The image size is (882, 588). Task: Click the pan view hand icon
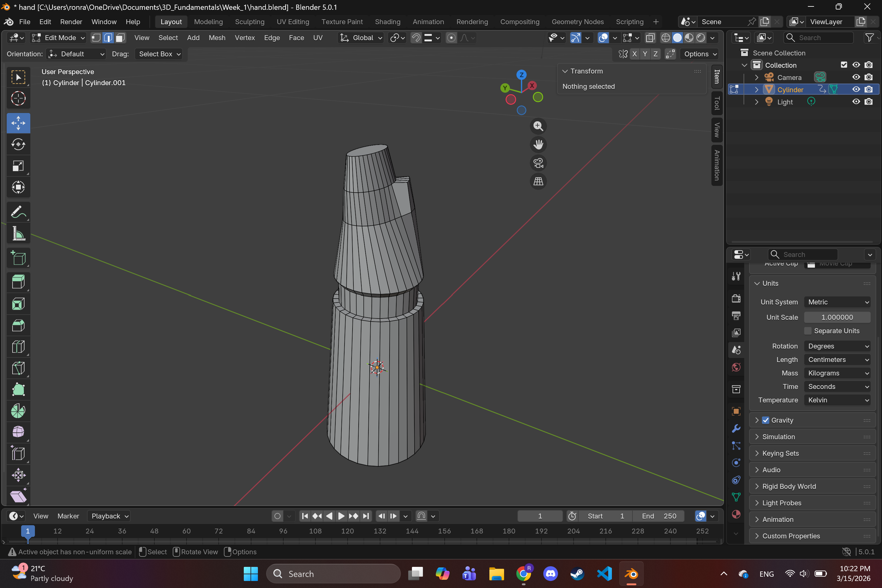538,144
